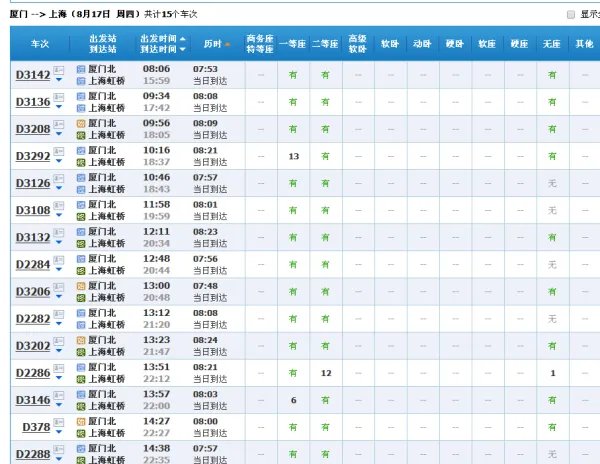Image resolution: width=600 pixels, height=464 pixels.
Task: Expand stop details arrow under D3142
Action: [x=59, y=80]
